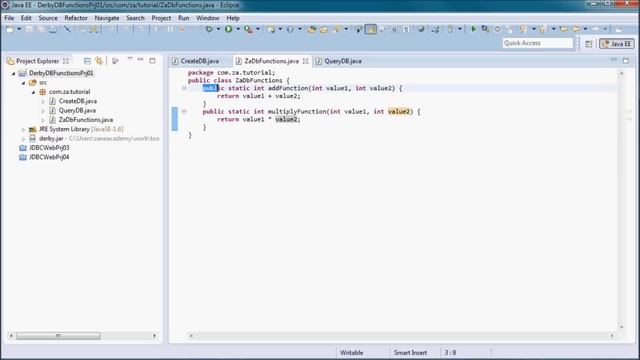This screenshot has height=360, width=640.
Task: Click the New Java Package icon
Action: pyautogui.click(x=271, y=29)
